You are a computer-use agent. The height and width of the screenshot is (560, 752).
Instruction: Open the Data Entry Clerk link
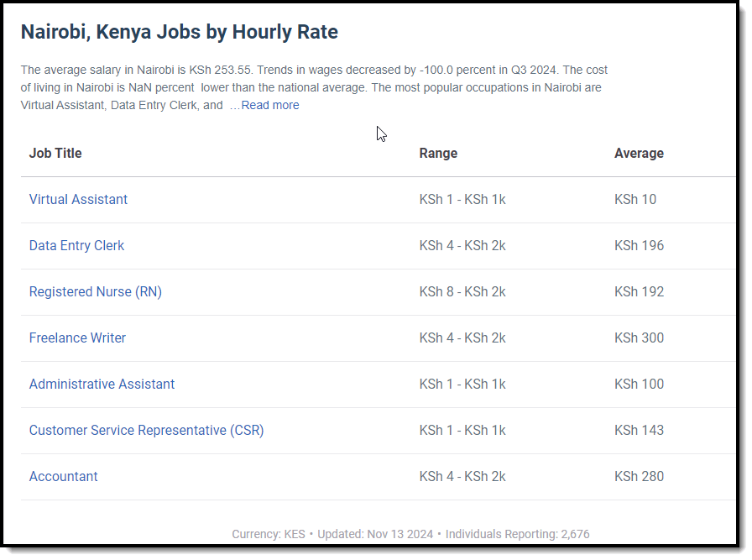pos(76,246)
